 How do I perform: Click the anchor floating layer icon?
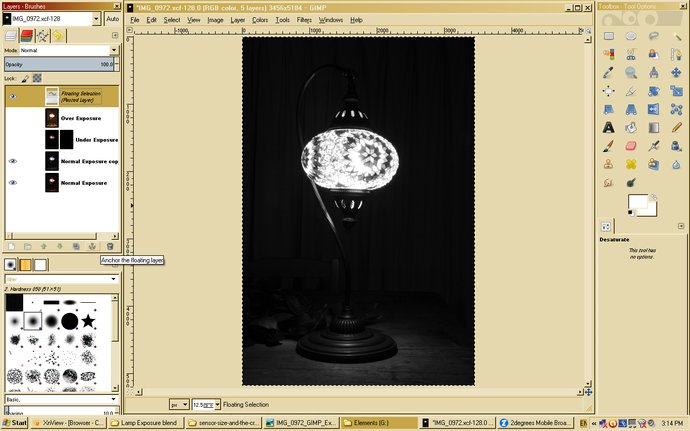[x=93, y=245]
